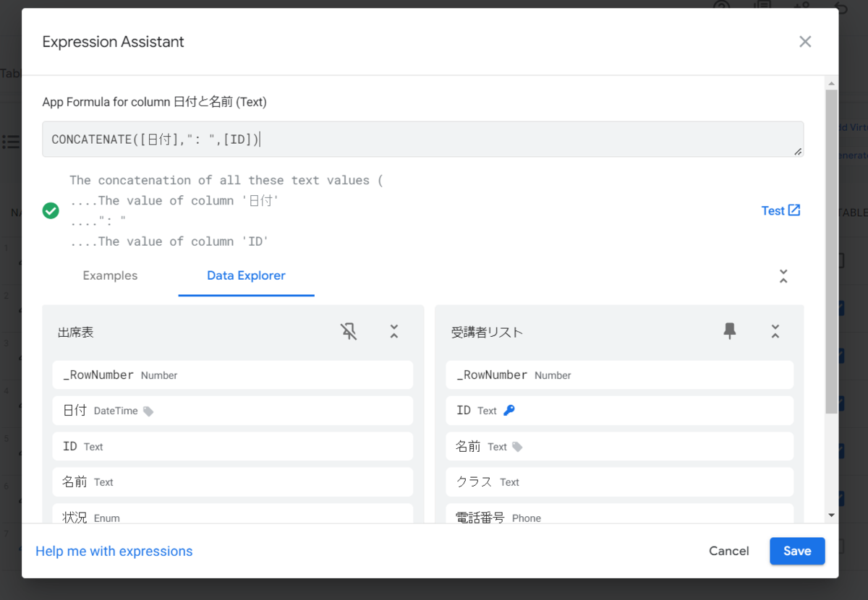Click the label tag icon next to 受講者リスト 名前

pos(517,447)
